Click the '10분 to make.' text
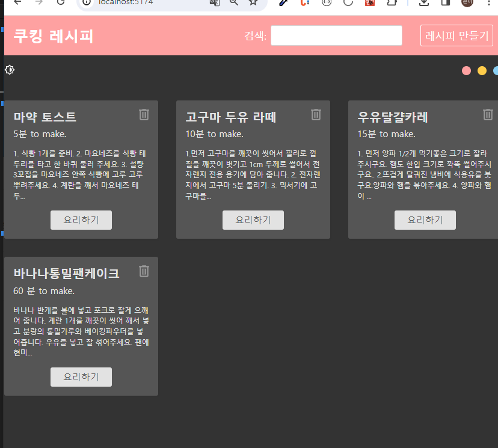 (214, 134)
